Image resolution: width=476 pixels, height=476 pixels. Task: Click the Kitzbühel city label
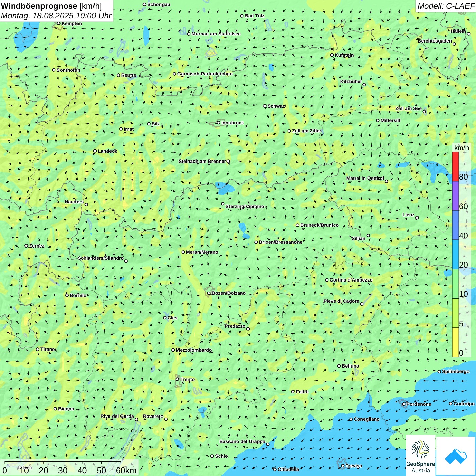351,81
